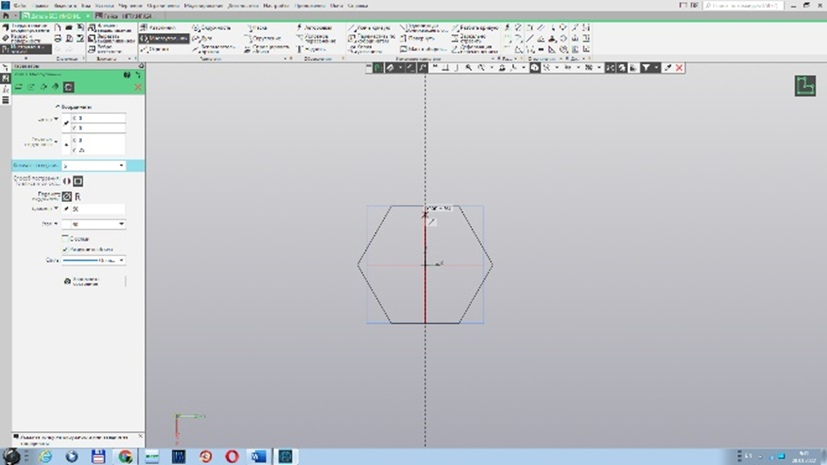The height and width of the screenshot is (465, 827).
Task: Click the Print icon in system toolbar
Action: 58,38
